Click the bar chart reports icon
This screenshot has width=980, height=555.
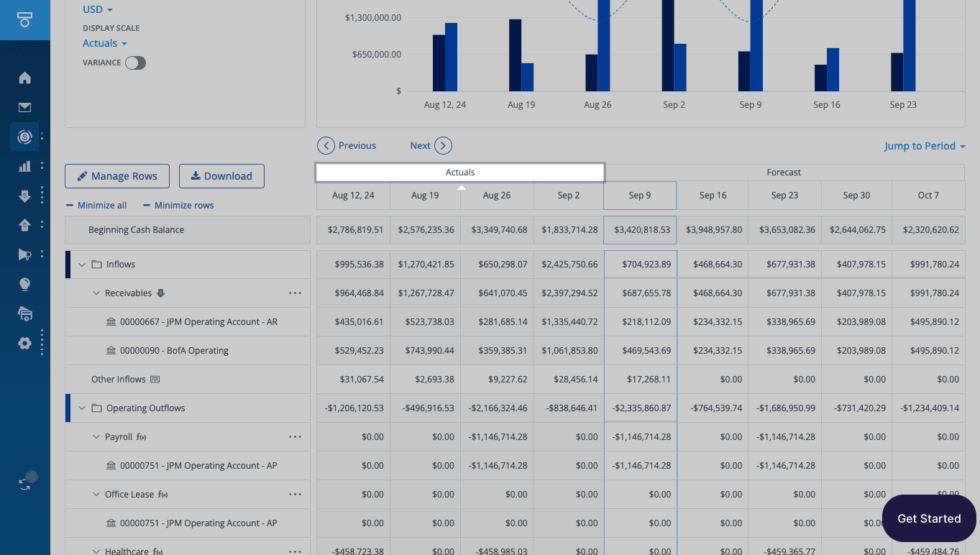pyautogui.click(x=24, y=166)
